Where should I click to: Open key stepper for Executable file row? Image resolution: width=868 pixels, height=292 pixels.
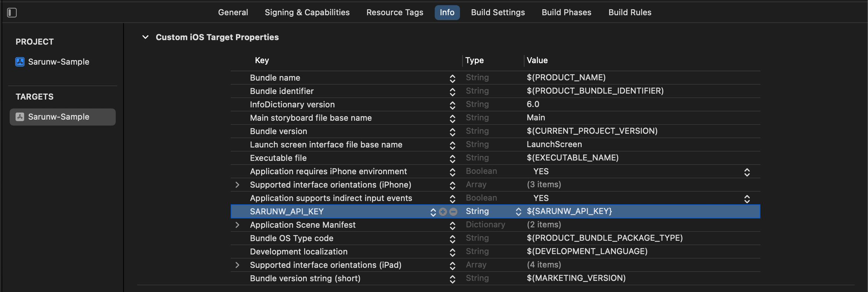[452, 159]
